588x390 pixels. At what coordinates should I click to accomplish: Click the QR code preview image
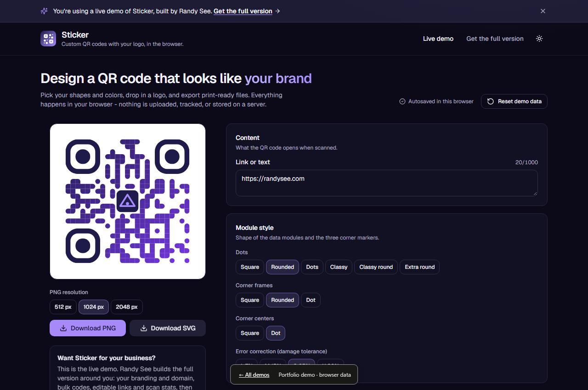(x=128, y=201)
